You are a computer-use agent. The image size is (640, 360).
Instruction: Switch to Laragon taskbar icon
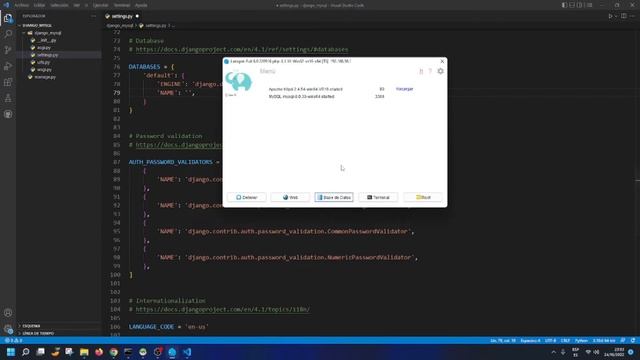coord(172,352)
